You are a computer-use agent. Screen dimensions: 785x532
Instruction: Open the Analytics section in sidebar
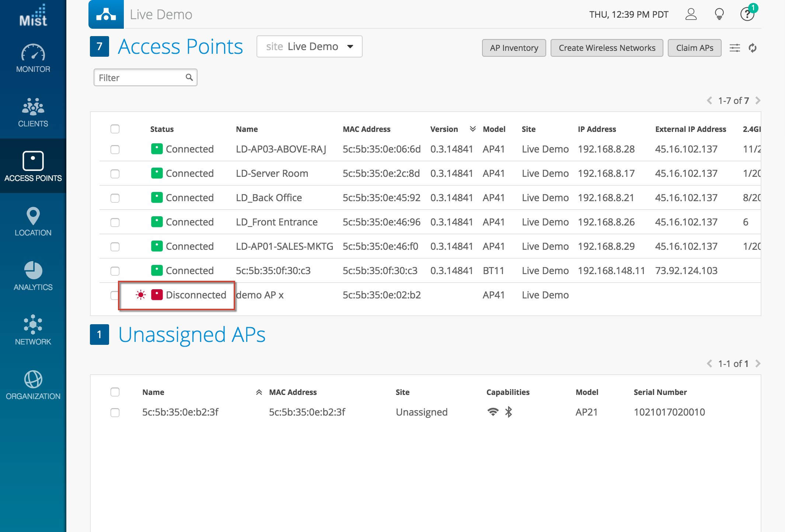coord(33,276)
